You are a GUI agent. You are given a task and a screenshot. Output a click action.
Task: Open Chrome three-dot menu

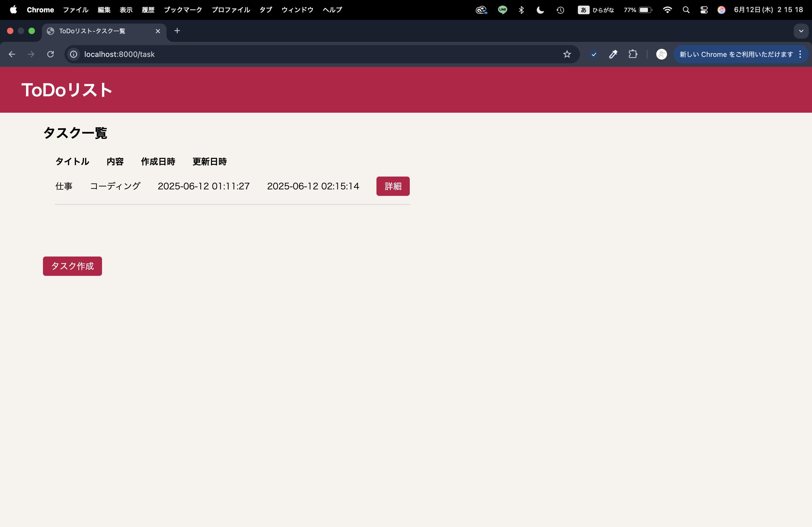click(800, 54)
